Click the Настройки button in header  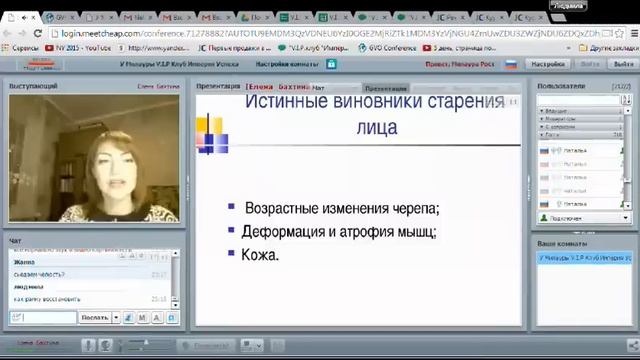pos(548,64)
